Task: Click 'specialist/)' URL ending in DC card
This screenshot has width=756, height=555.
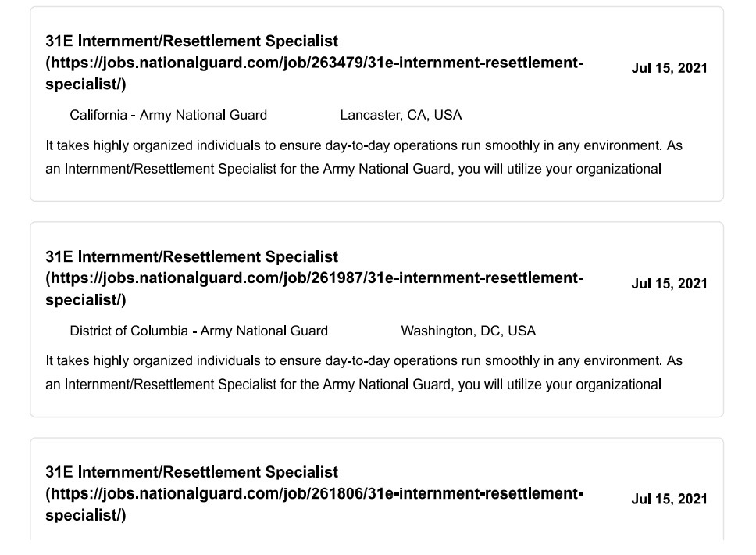Action: tap(86, 299)
